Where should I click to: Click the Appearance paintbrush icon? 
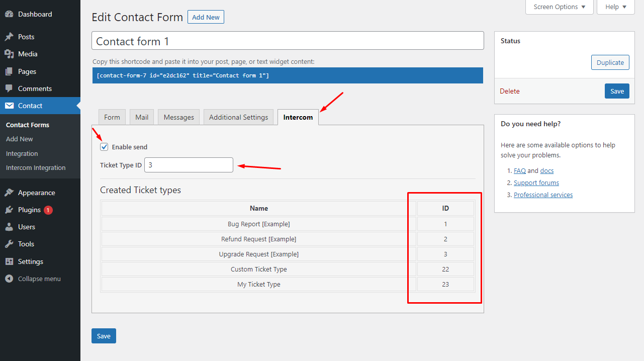9,193
